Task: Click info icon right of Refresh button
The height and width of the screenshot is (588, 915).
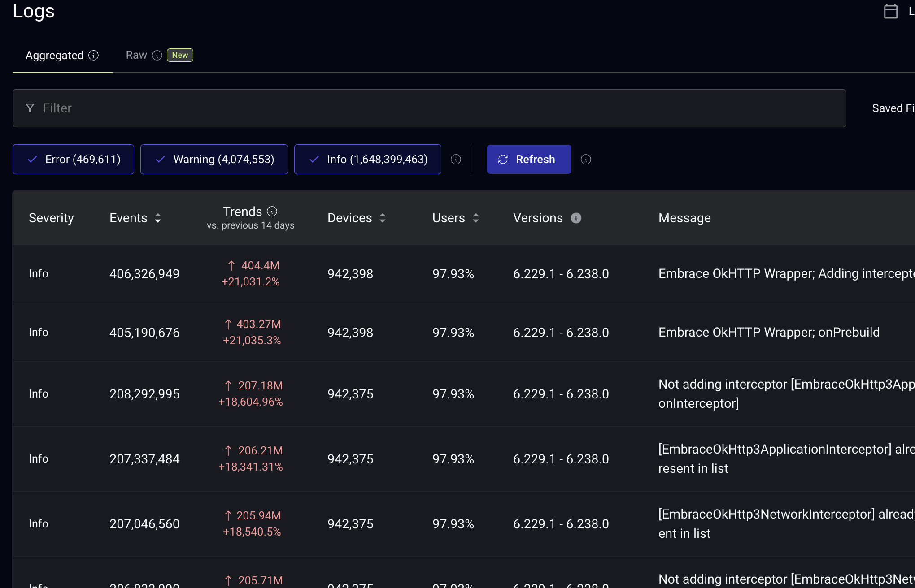Action: pyautogui.click(x=586, y=159)
